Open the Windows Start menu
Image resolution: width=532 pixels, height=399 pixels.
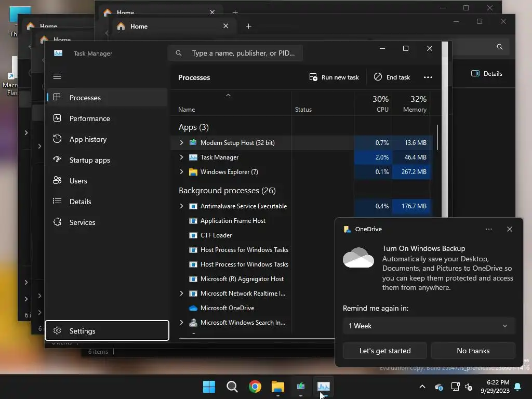point(209,387)
